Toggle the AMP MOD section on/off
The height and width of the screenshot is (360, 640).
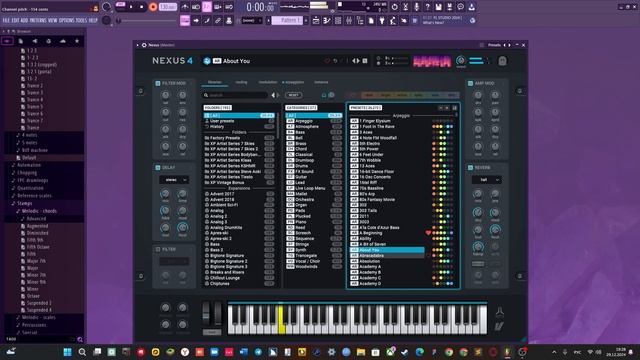pyautogui.click(x=470, y=83)
